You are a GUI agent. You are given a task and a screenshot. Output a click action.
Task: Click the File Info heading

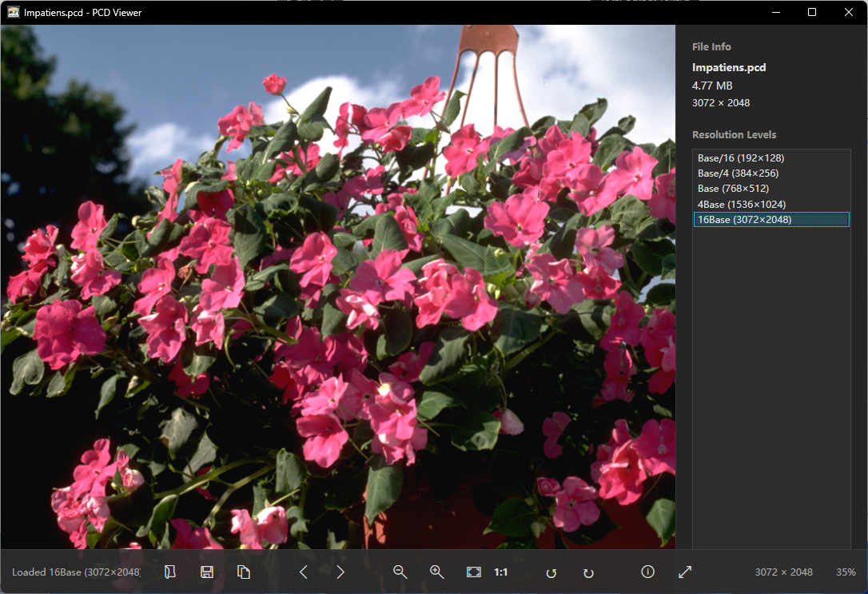(x=711, y=47)
